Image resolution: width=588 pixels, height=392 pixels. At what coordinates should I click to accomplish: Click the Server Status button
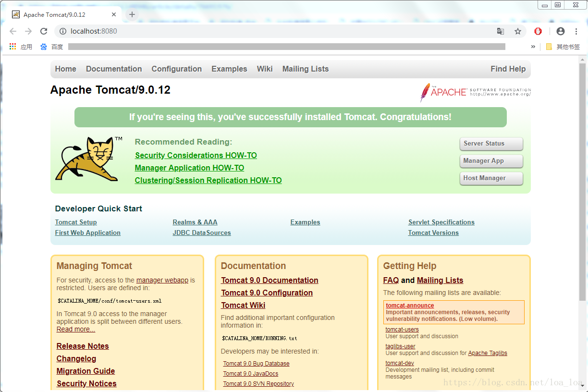point(491,144)
